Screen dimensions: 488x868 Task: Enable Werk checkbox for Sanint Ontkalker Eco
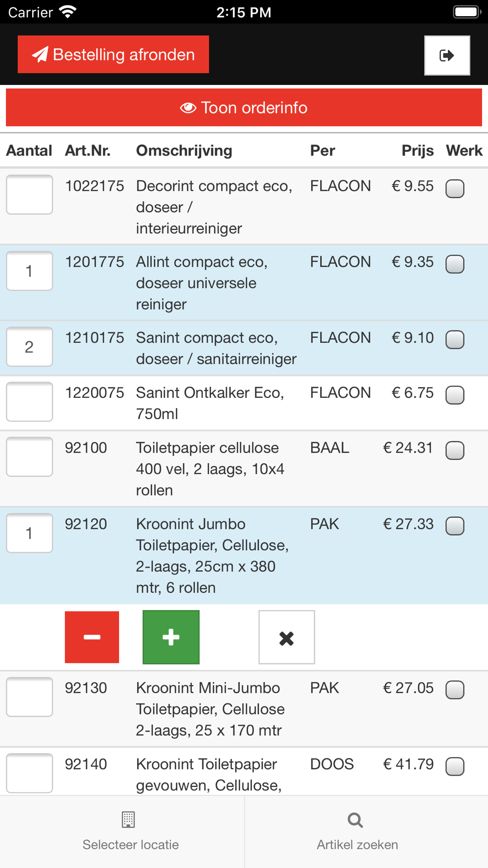pos(455,395)
